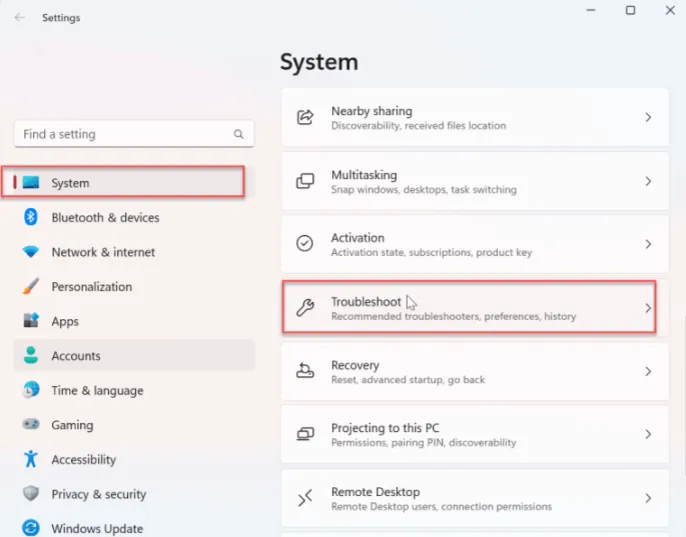Open Windows Update settings

(x=97, y=528)
